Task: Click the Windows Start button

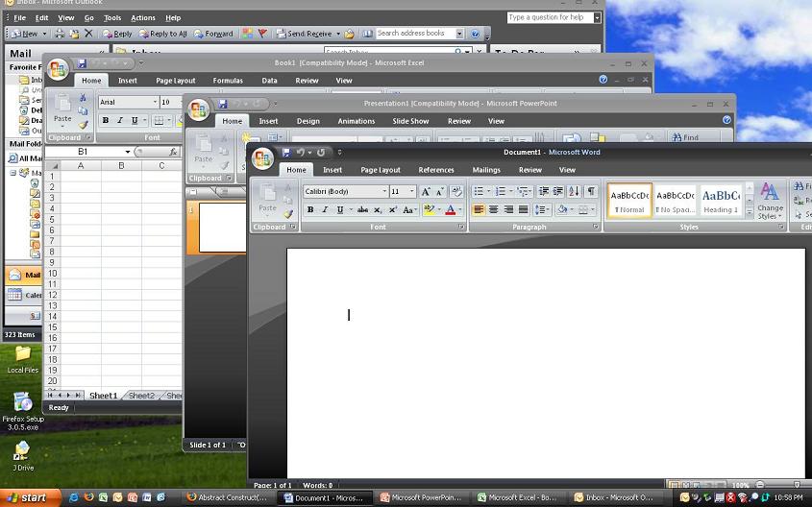Action: (x=31, y=497)
